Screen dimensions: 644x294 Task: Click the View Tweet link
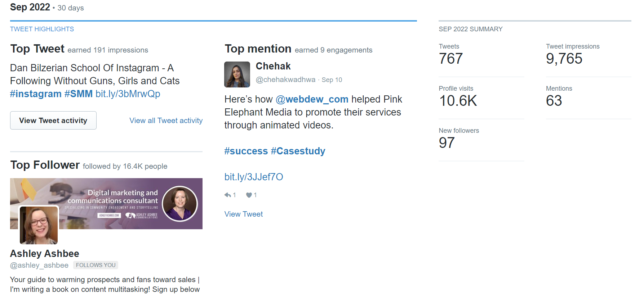(244, 214)
